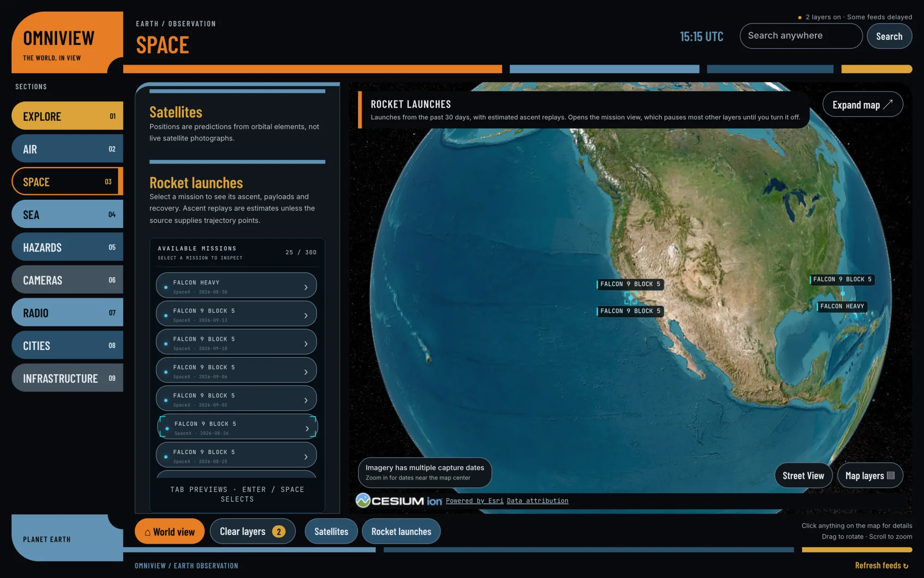
Task: Click the Cesium ion logo
Action: coord(399,500)
